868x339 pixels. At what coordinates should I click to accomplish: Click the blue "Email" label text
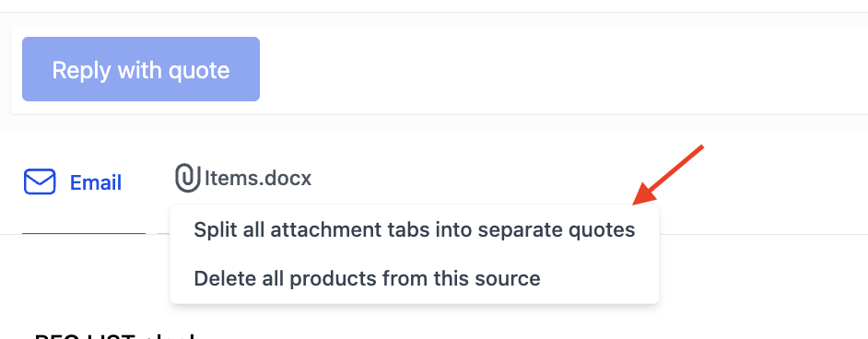pyautogui.click(x=96, y=182)
